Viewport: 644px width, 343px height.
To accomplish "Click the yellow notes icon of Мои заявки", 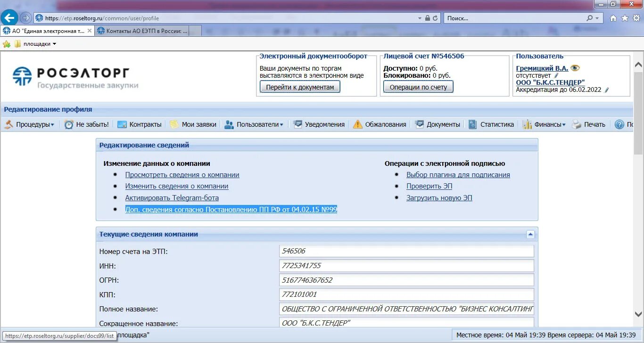I will click(x=174, y=124).
